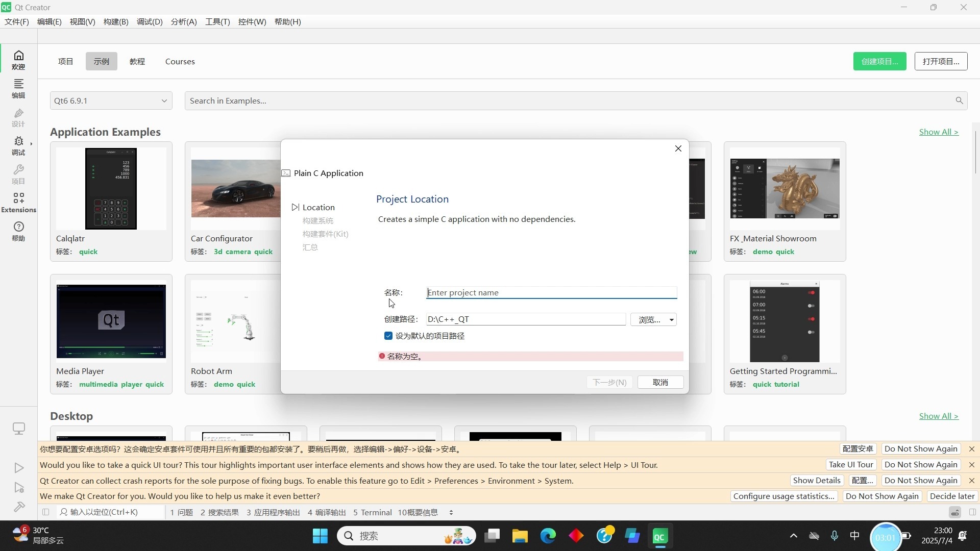980x551 pixels.
Task: Click Configure usage statistics button
Action: pyautogui.click(x=784, y=496)
